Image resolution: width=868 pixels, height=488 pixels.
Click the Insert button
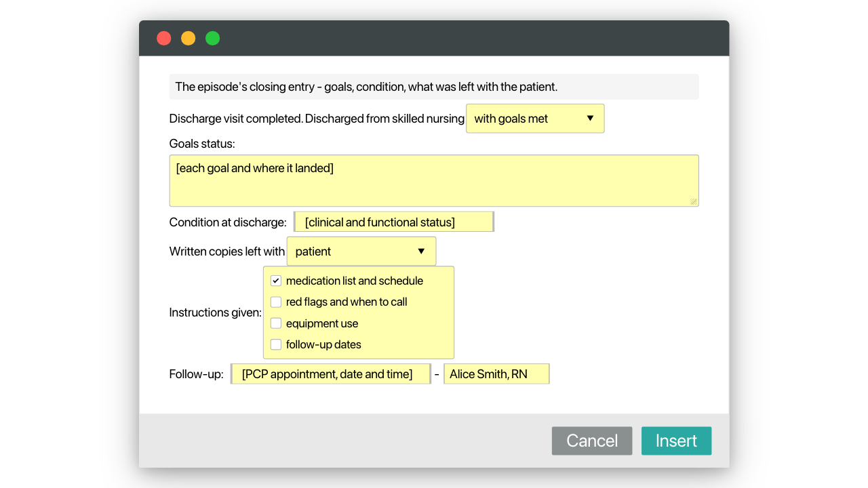[676, 441]
